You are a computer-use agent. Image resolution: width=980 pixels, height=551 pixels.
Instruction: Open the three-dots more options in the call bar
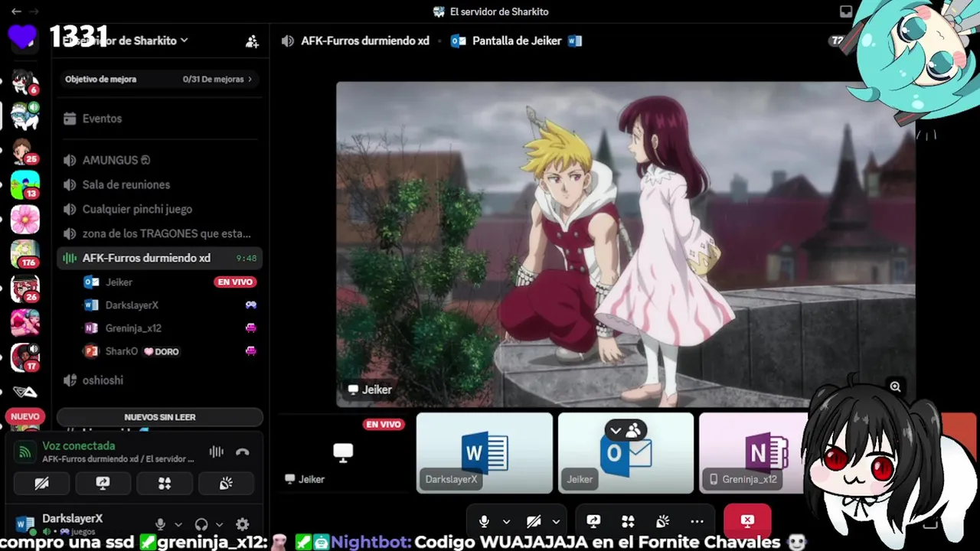click(x=697, y=521)
